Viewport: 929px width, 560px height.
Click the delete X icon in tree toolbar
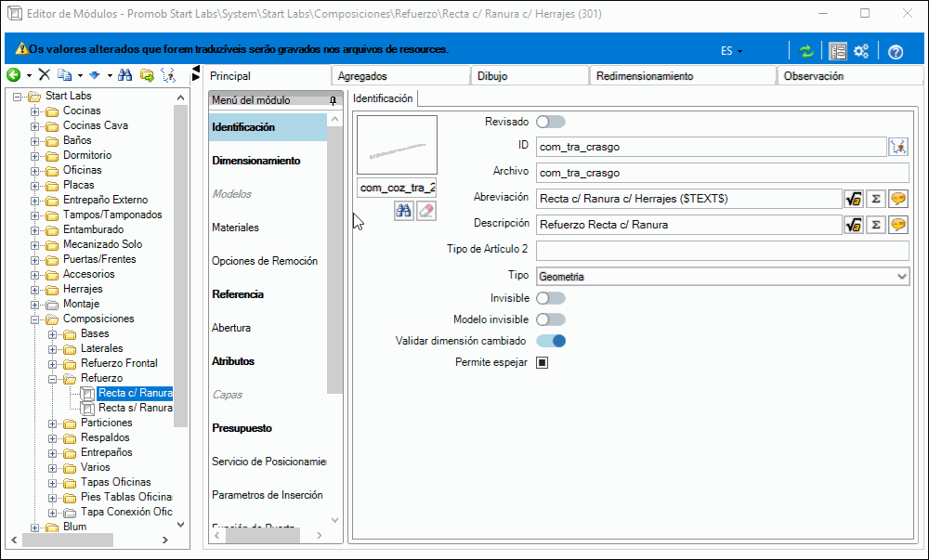[44, 74]
